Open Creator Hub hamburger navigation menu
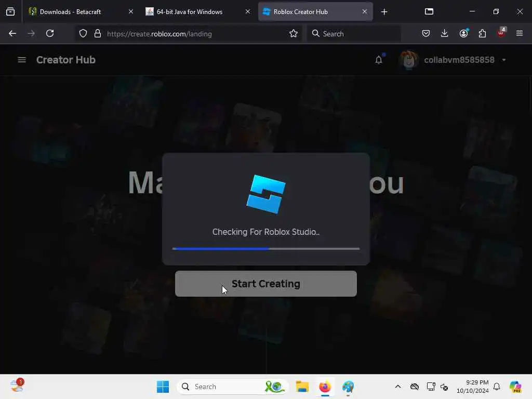Screen dimensions: 532x399 tap(22, 60)
